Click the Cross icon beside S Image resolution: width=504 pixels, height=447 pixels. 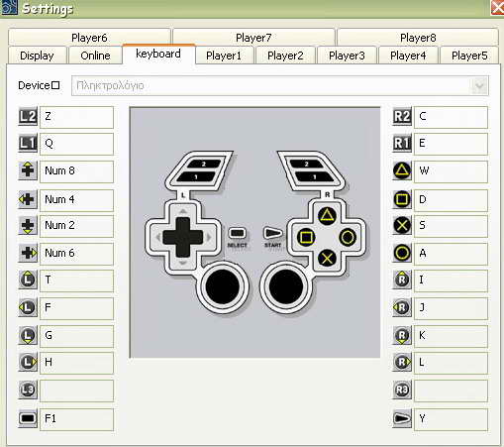tap(402, 226)
